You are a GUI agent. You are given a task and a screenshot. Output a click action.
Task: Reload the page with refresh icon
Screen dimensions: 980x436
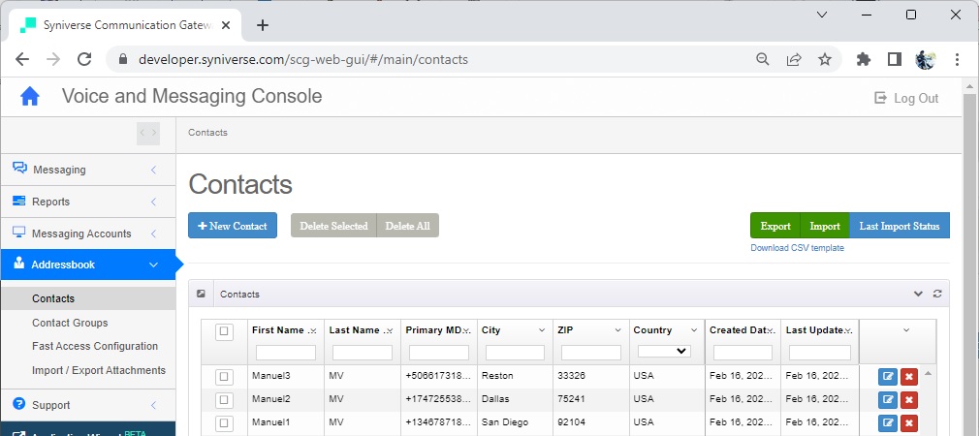(84, 59)
